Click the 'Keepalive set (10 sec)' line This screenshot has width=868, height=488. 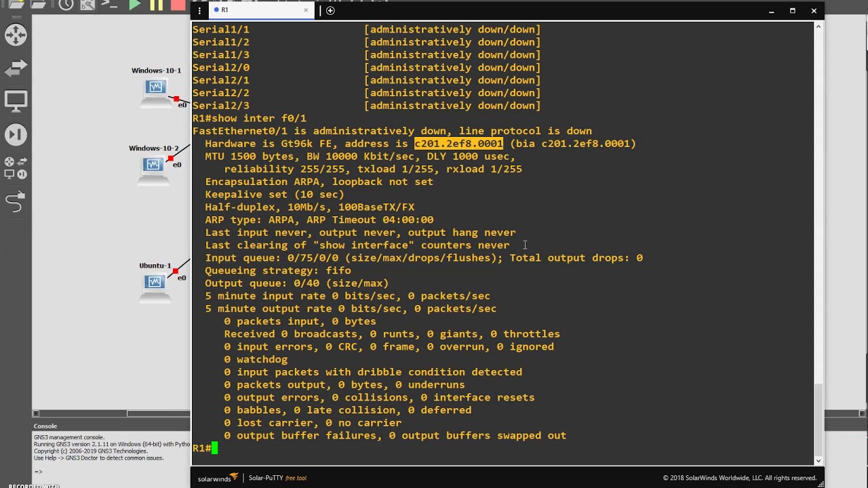pos(275,195)
